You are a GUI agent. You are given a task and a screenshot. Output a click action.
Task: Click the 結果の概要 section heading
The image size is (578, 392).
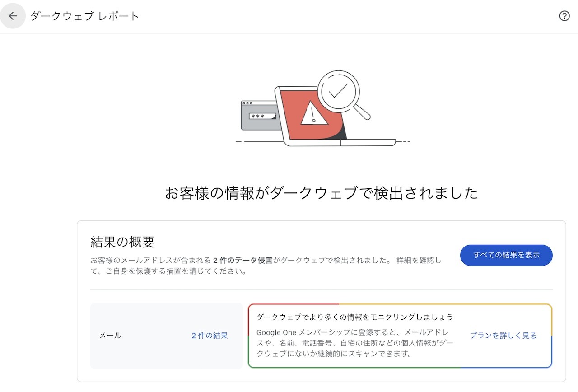point(122,242)
